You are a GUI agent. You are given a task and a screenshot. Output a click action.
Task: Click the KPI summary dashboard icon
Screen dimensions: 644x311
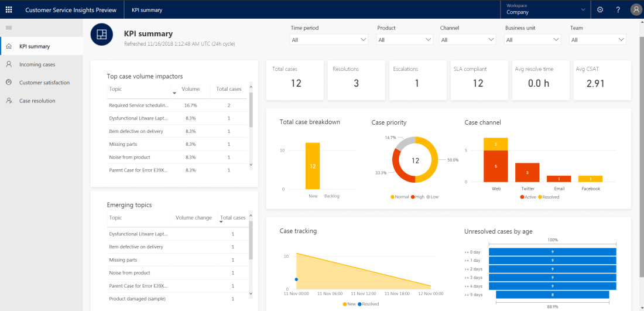click(x=101, y=35)
